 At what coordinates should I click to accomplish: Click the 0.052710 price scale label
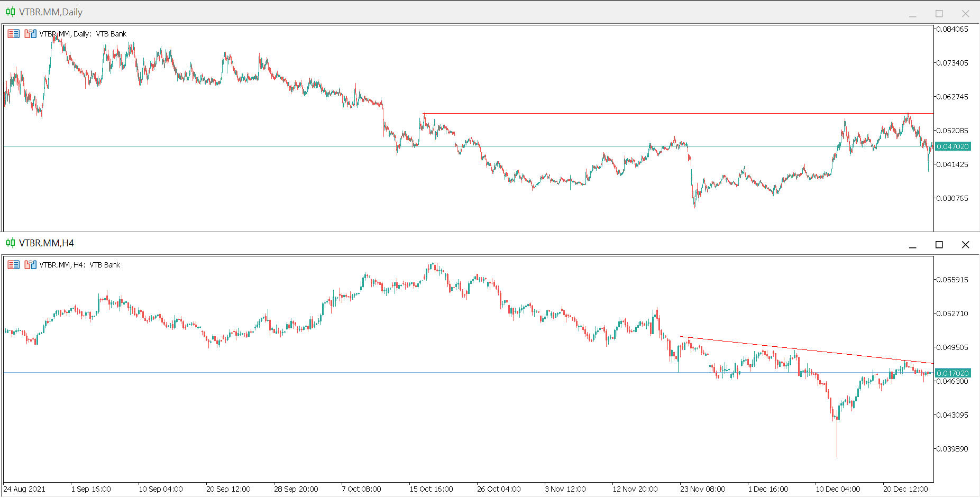[x=952, y=313]
